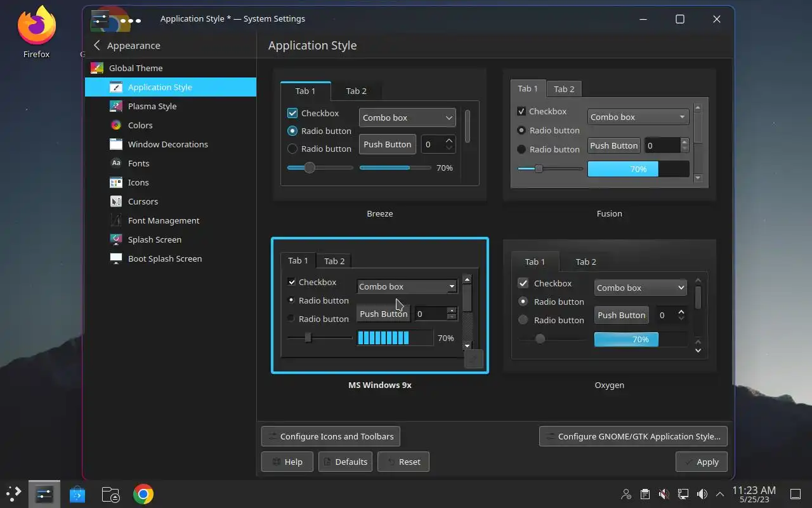Click the Oxygen spinbox arrows
812x508 pixels.
tap(681, 315)
